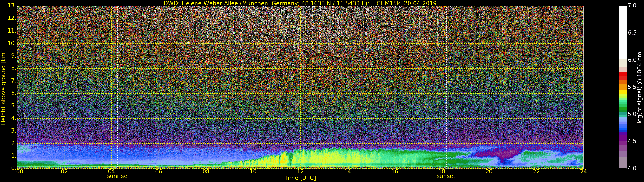Click the 'log(rc-signal) @ 1064 nm' colorbar label
The height and width of the screenshot is (182, 644).
[640, 87]
